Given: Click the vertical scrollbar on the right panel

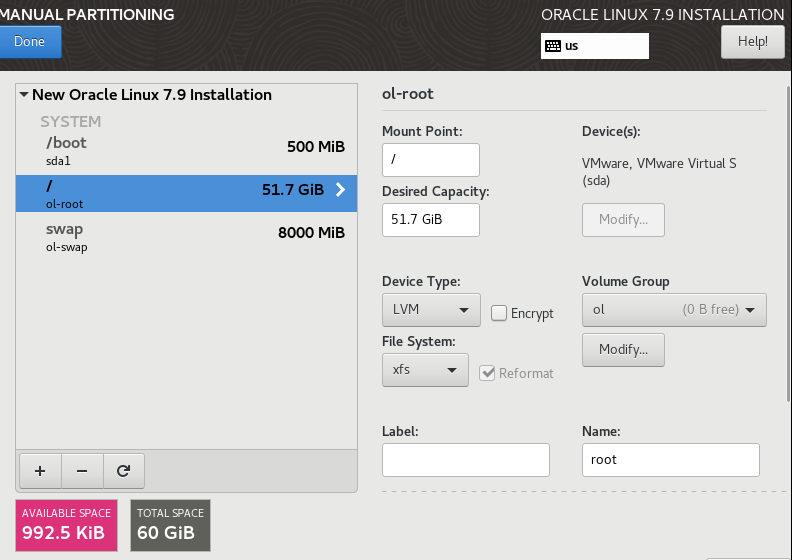Looking at the screenshot, I should [789, 244].
